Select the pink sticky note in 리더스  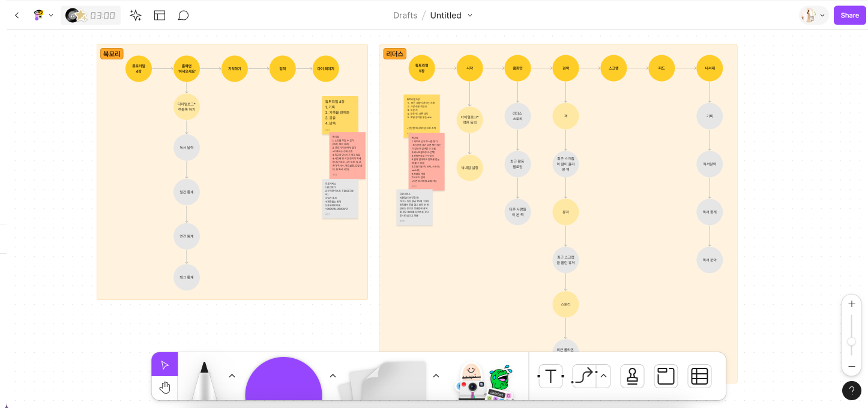pos(426,161)
